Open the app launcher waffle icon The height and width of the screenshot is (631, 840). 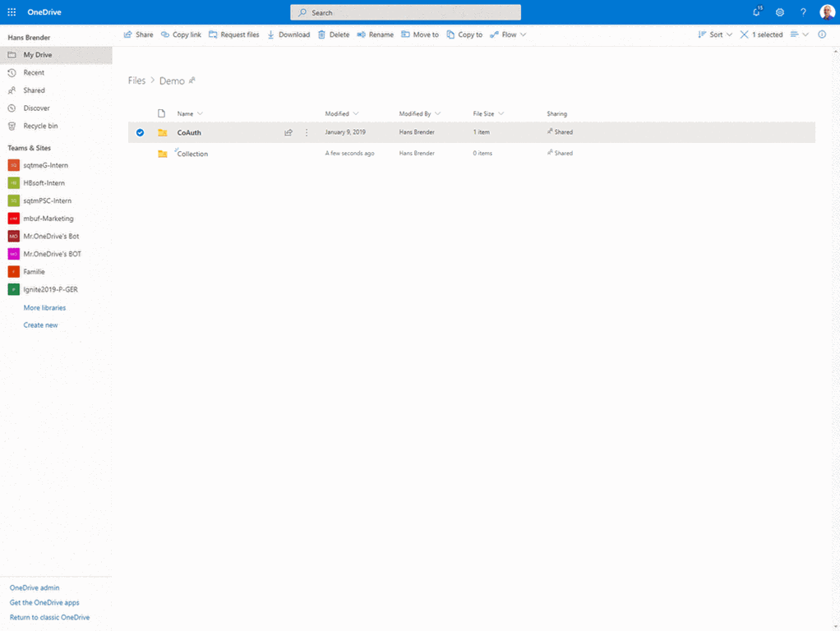coord(12,12)
